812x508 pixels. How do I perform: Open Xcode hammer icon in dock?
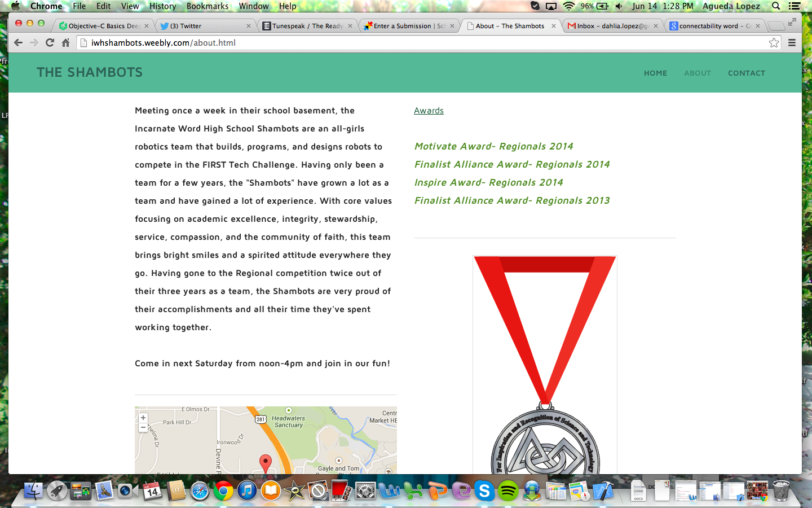click(x=603, y=491)
